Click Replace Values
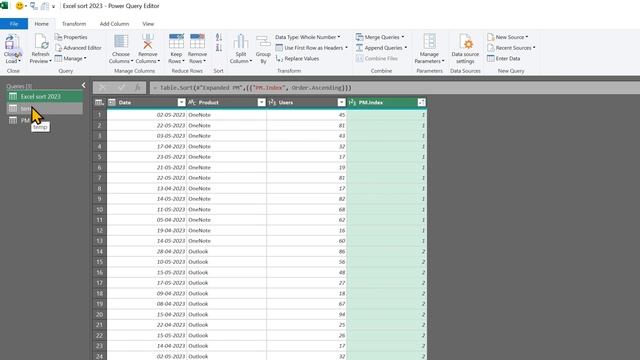Screen dimensions: 640x360 pyautogui.click(x=297, y=58)
